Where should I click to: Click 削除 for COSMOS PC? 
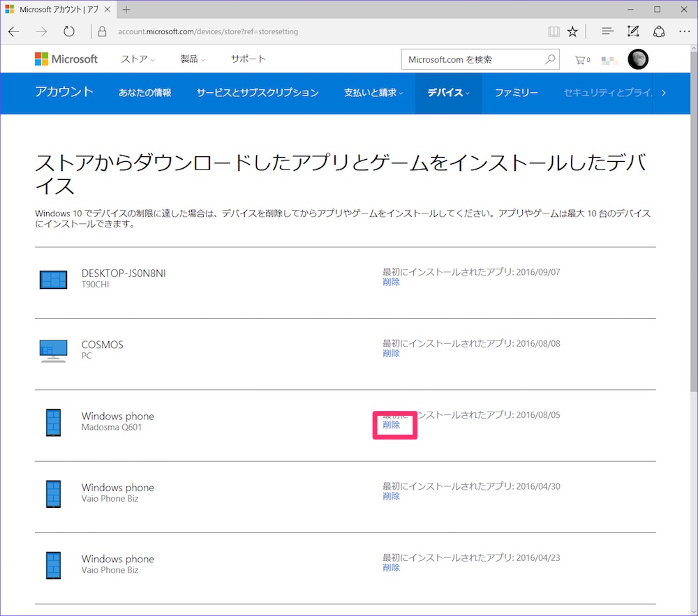[x=392, y=354]
